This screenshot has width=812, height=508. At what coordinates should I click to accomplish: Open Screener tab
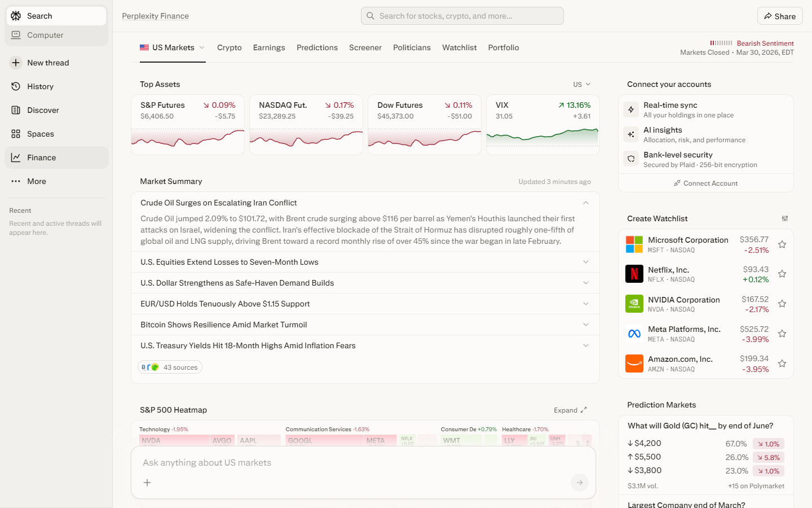[365, 47]
